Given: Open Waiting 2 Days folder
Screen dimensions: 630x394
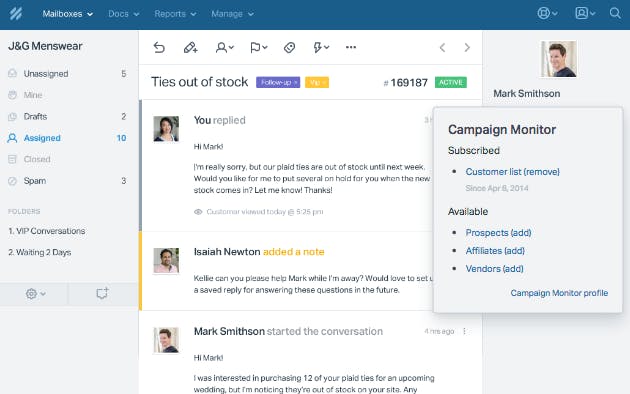Looking at the screenshot, I should (40, 252).
